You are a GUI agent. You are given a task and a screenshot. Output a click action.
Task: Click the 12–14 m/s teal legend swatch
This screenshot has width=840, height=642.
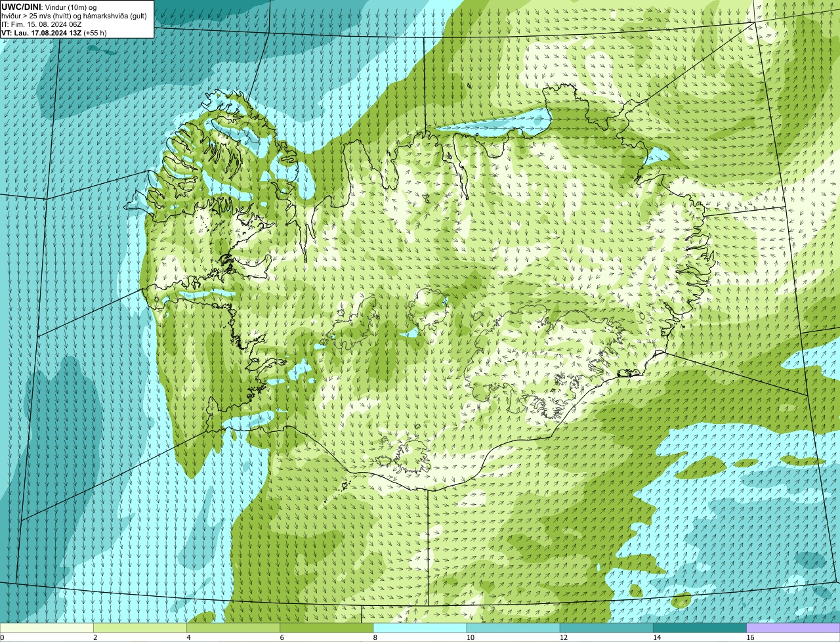pos(606,628)
